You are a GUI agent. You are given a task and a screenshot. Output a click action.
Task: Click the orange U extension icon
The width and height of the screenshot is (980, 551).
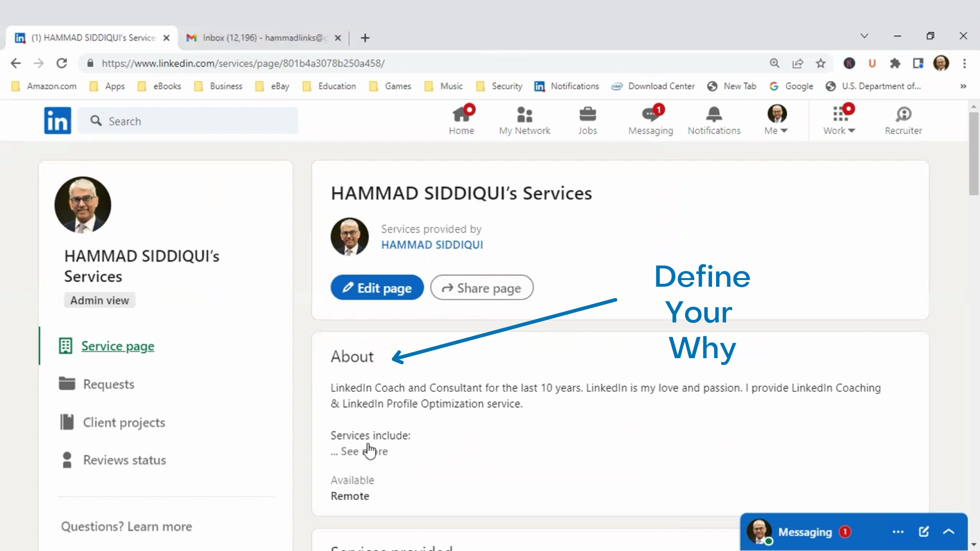click(x=872, y=63)
